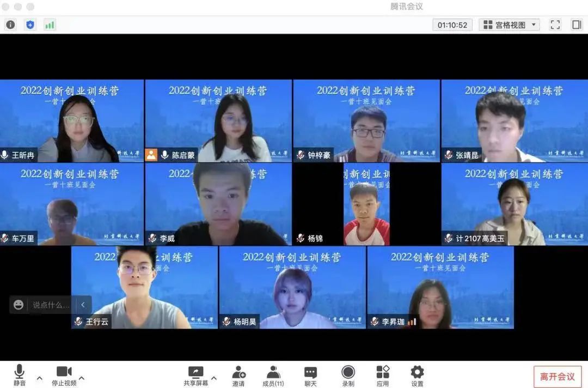Click Share Screen (共享屏幕)
The height and width of the screenshot is (388, 588).
(195, 375)
